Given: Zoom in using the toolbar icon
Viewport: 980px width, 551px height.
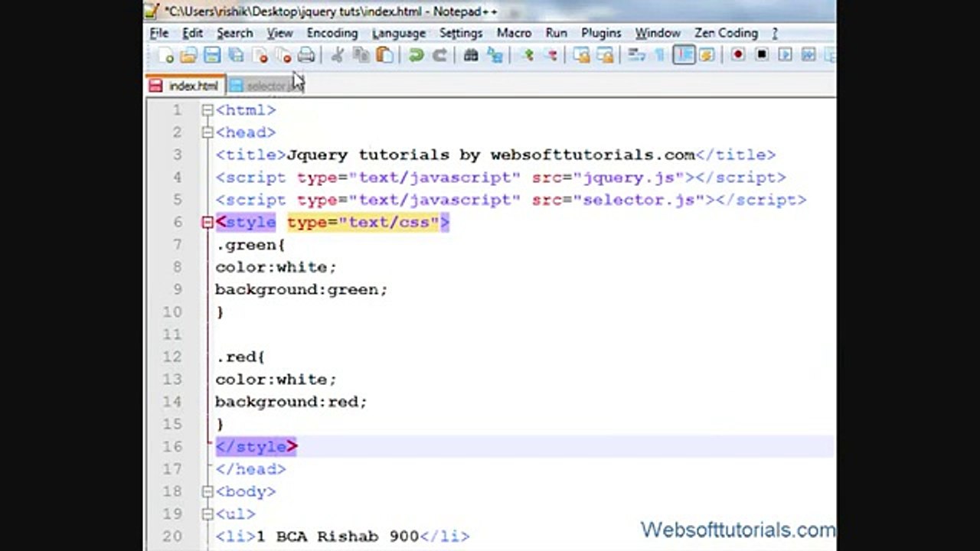Looking at the screenshot, I should 527,55.
